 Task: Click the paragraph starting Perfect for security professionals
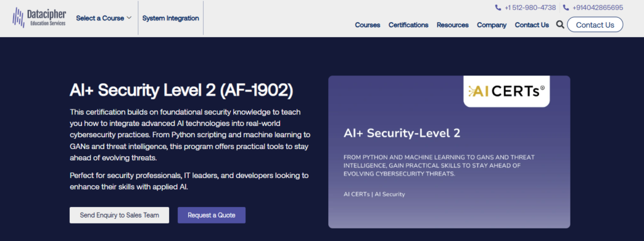189,181
